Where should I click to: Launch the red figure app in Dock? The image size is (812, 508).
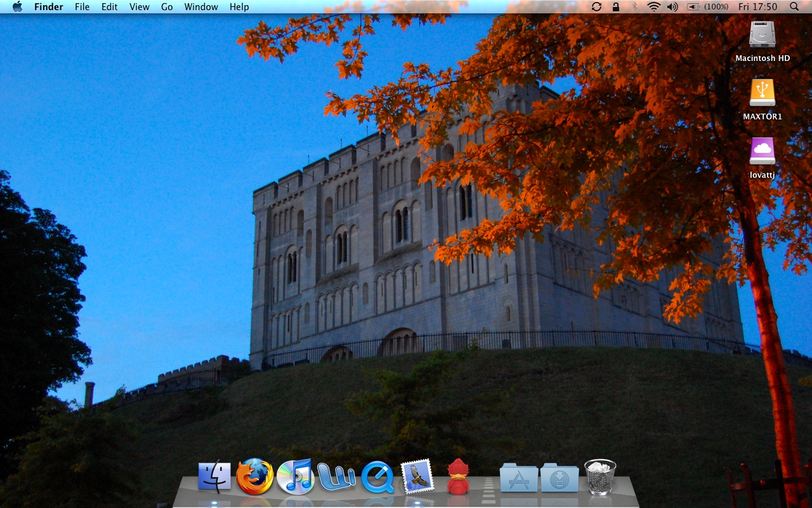[458, 476]
